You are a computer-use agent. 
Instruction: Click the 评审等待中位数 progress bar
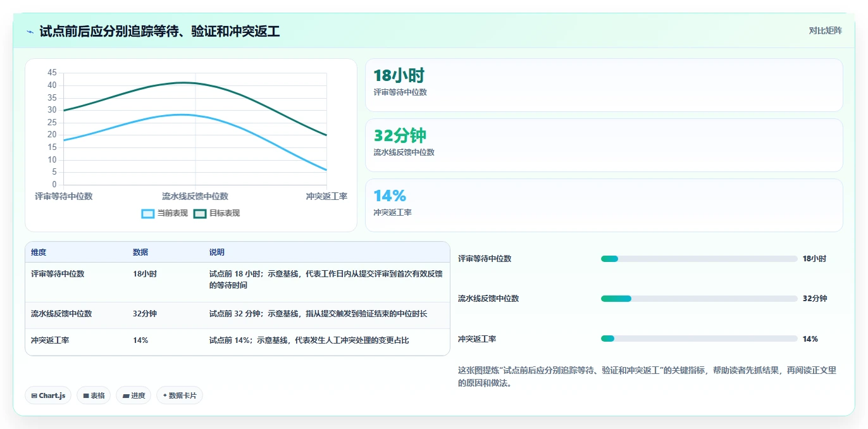coord(699,259)
